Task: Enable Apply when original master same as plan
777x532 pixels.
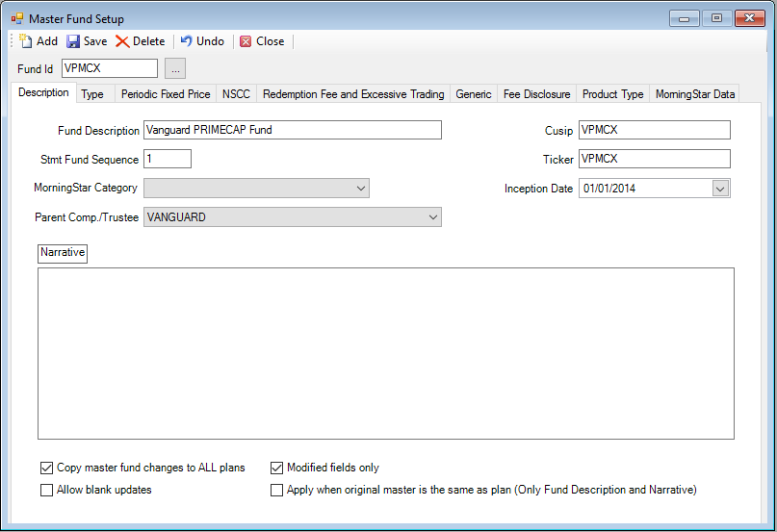Action: click(276, 490)
